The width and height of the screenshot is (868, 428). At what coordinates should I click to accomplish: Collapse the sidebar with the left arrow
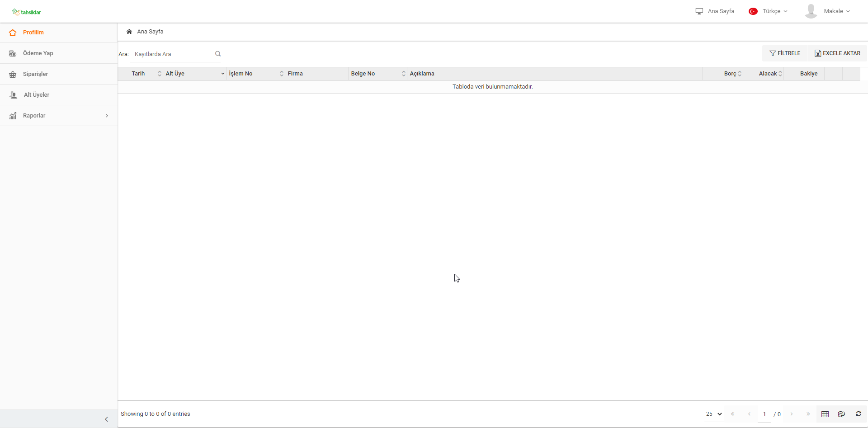pyautogui.click(x=107, y=419)
